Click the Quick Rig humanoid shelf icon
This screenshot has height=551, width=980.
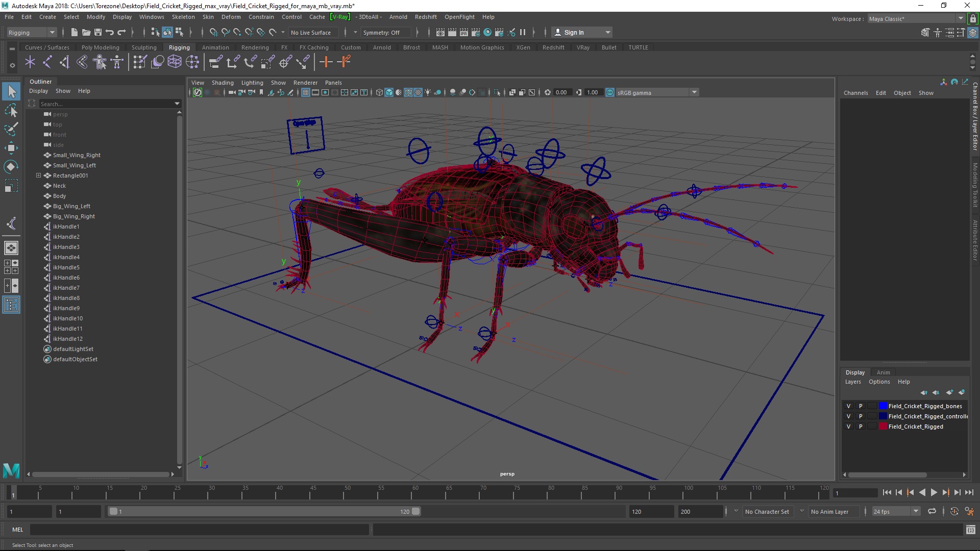click(x=100, y=62)
